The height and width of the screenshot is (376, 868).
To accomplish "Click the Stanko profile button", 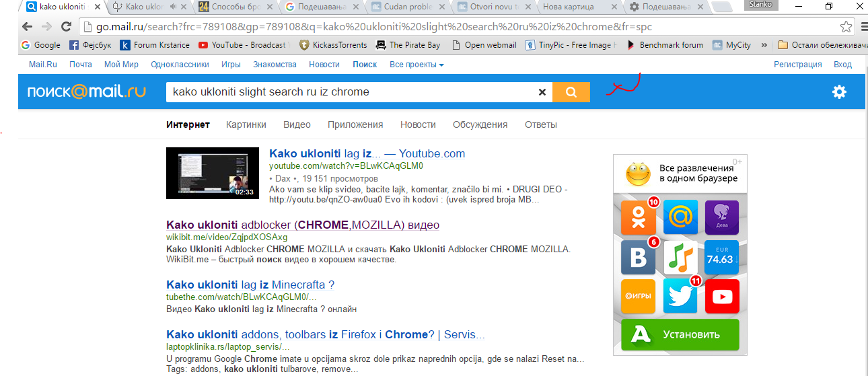I will click(x=761, y=5).
